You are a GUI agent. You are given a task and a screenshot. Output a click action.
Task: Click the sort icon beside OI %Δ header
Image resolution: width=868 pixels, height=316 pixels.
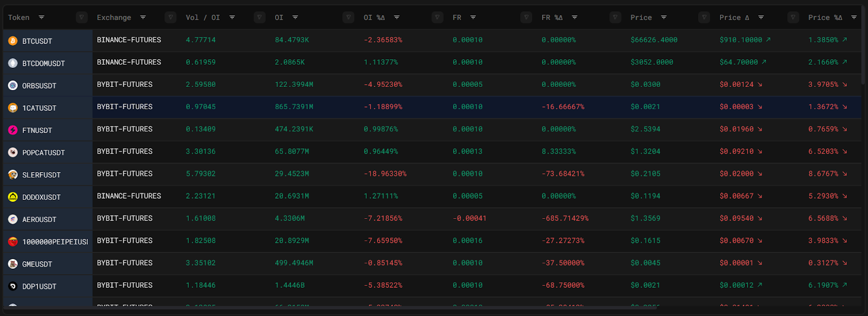click(x=397, y=17)
